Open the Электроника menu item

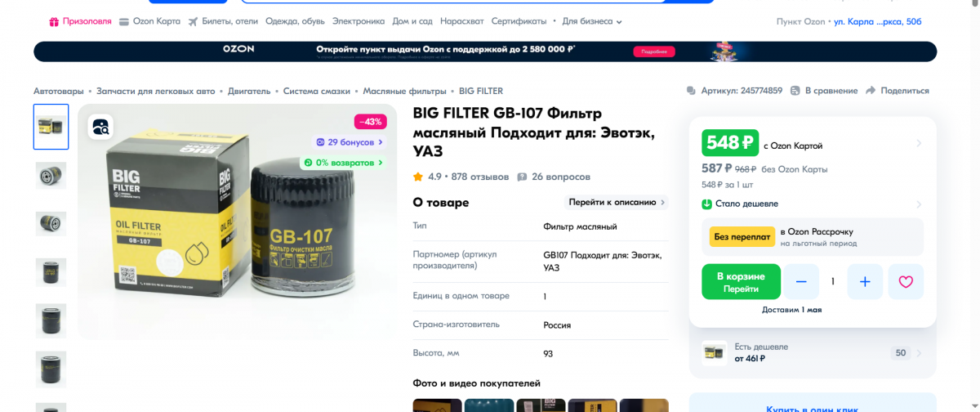pos(359,21)
